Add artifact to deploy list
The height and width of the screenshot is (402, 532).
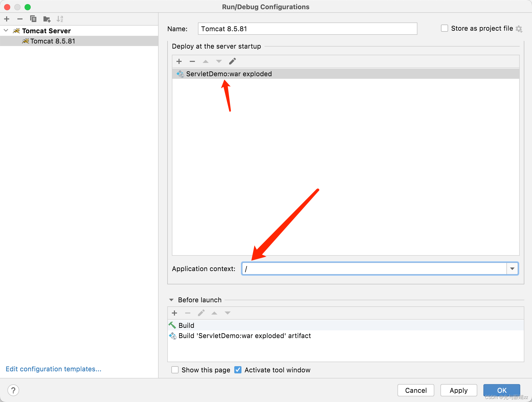point(179,61)
